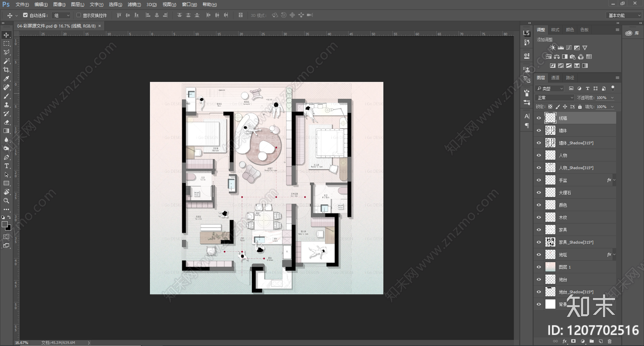Hide the 墙体 layer
Screen dimensions: 644x346
click(539, 131)
